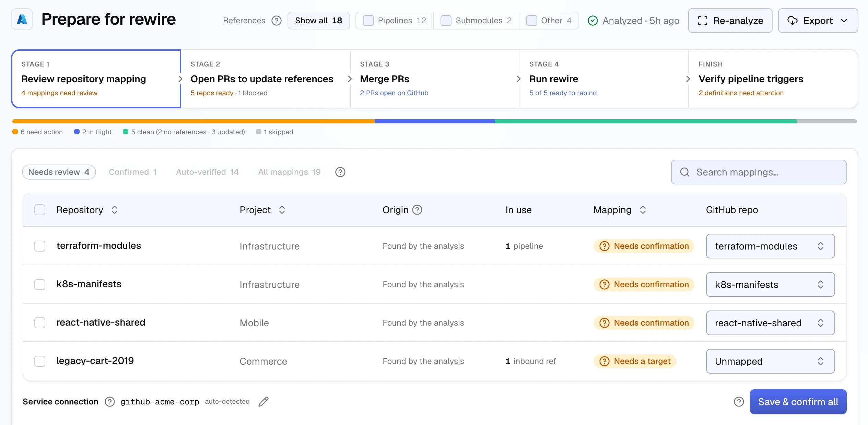The height and width of the screenshot is (425, 868).
Task: Check the legacy-cart-2019 row checkbox
Action: click(40, 361)
